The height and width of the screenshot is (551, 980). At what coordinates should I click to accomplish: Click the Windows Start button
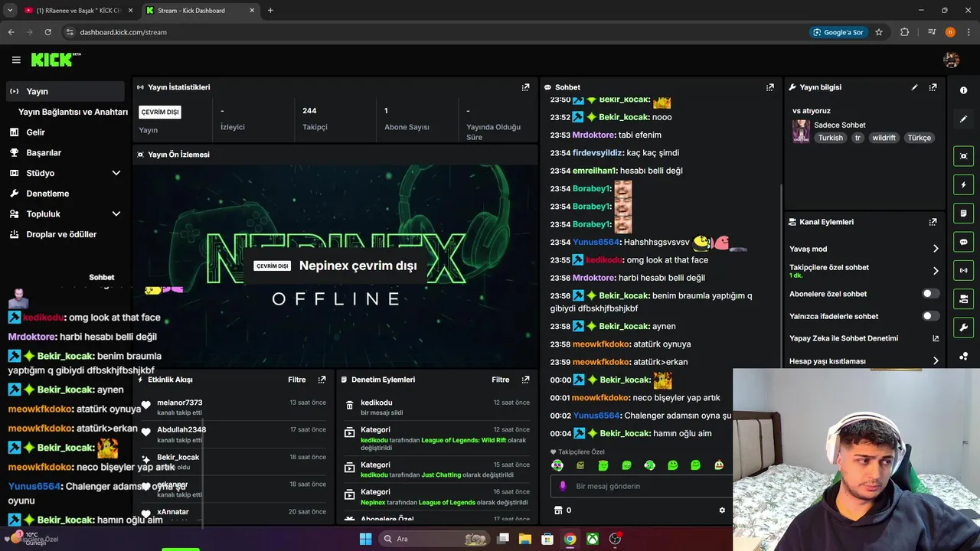tap(365, 539)
